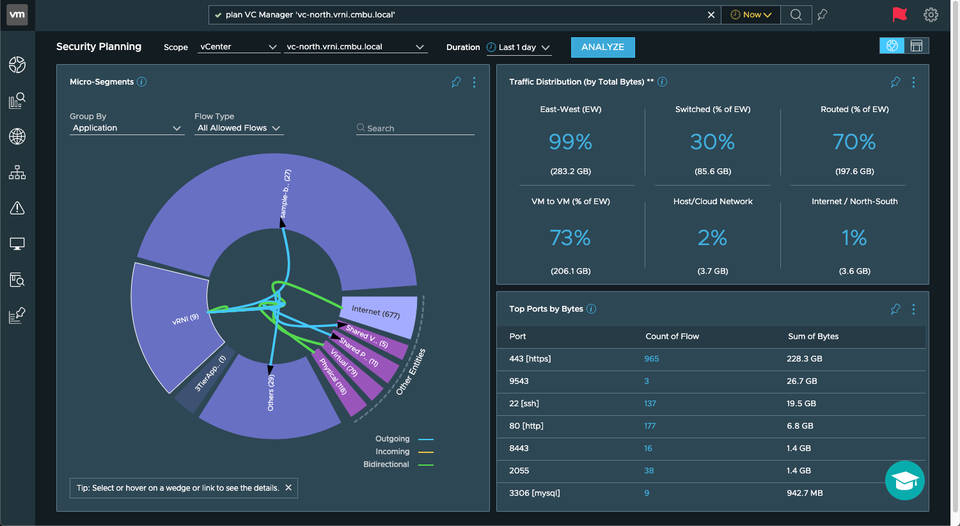Pin the Traffic Distribution widget
Screen dimensions: 960x526
[x=895, y=82]
